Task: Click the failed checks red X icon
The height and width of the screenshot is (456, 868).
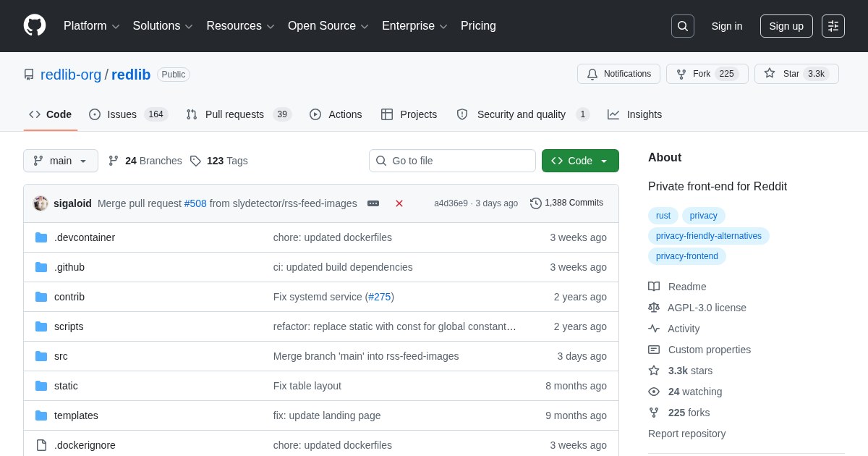Action: (399, 203)
